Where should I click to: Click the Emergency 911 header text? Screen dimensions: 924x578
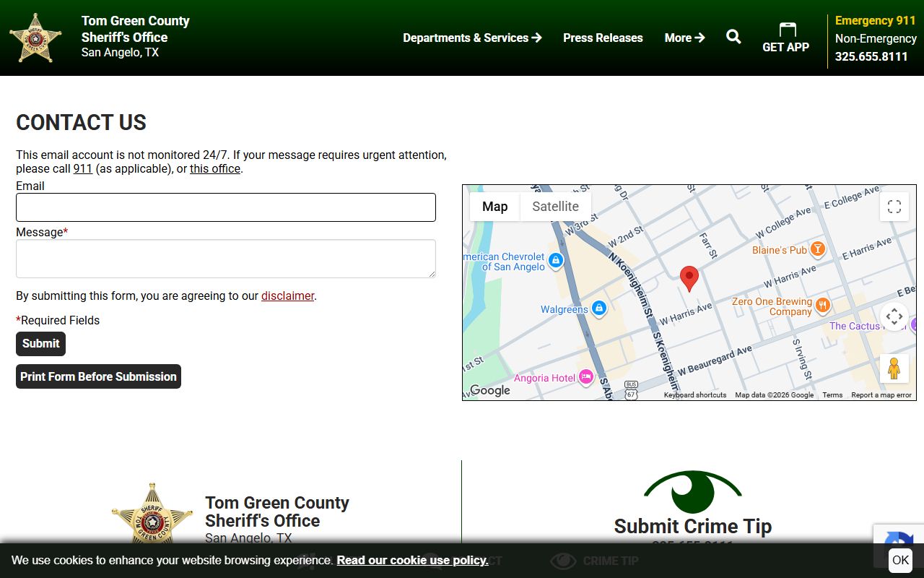pos(875,20)
